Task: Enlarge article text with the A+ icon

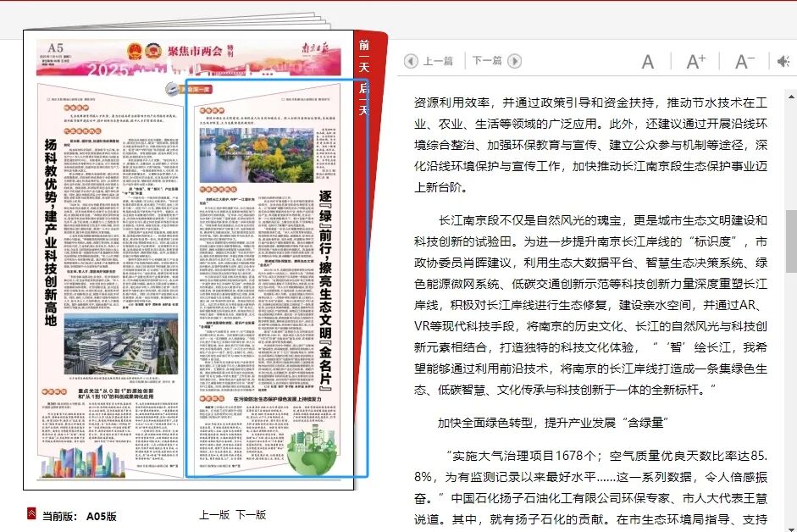Action: tap(696, 59)
